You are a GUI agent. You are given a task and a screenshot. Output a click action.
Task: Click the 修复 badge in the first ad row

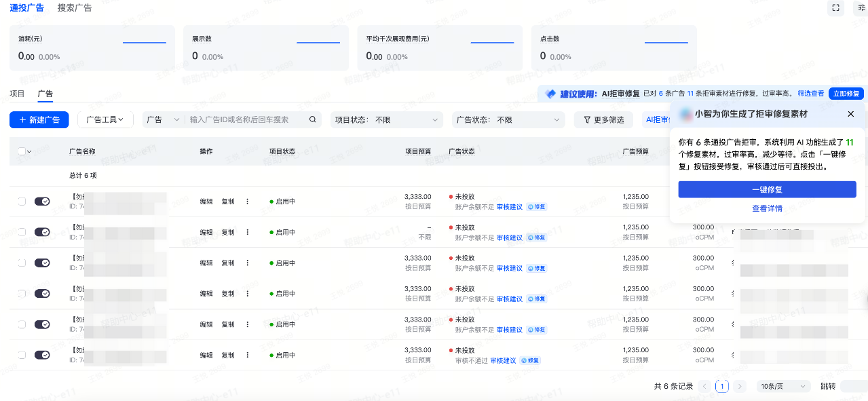pyautogui.click(x=536, y=207)
